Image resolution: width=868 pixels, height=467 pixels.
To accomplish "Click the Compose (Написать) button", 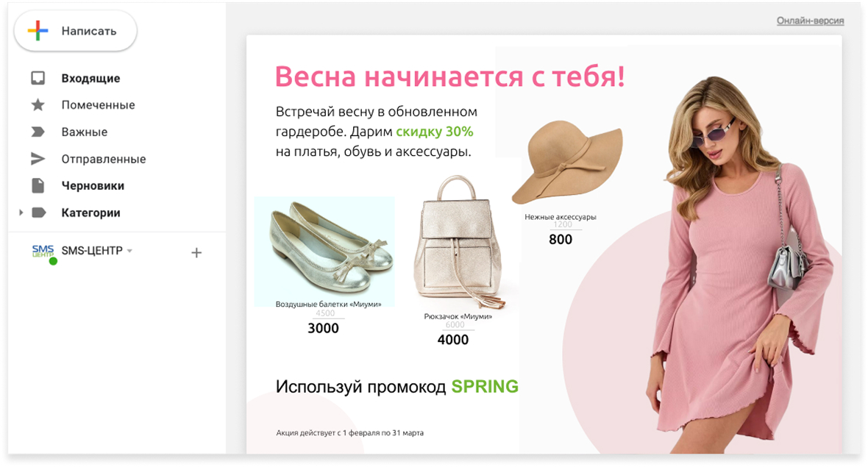I will 76,31.
